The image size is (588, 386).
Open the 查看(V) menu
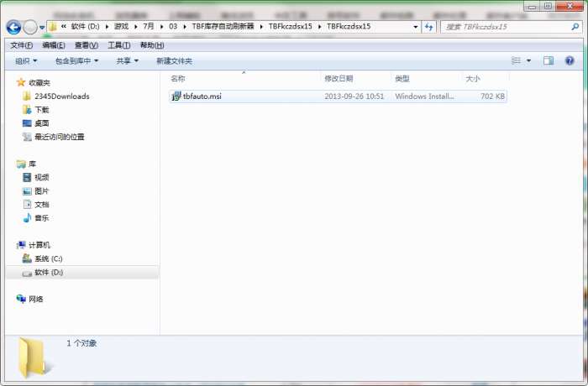click(87, 45)
